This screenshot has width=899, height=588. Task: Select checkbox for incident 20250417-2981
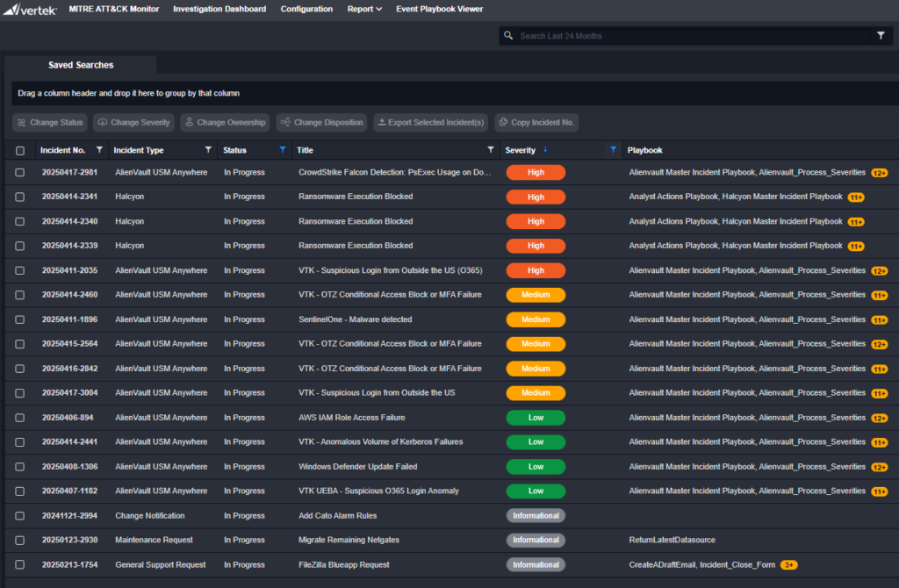click(x=20, y=173)
